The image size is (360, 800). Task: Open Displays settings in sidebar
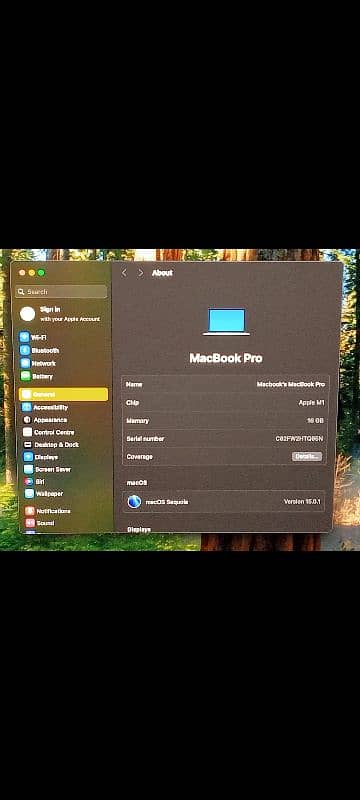(x=41, y=457)
